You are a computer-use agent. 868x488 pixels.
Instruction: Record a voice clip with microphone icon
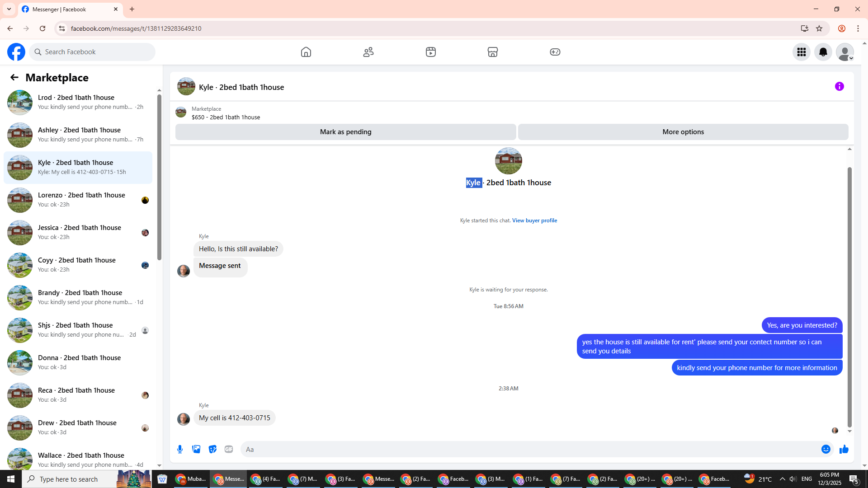(180, 449)
